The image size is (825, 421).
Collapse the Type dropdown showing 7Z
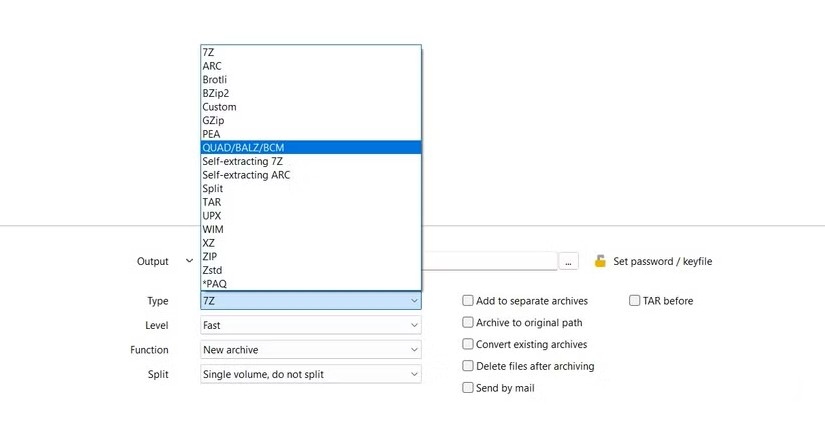pyautogui.click(x=311, y=300)
